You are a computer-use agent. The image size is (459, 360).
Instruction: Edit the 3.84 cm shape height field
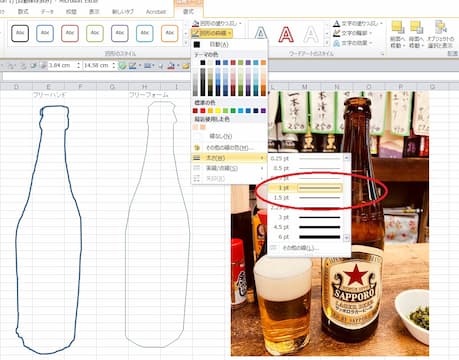(61, 65)
